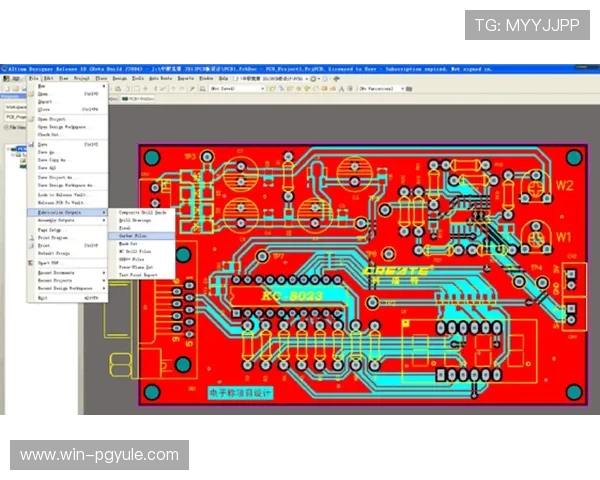Expand the Recent Documents submenu
The image size is (600, 480).
click(62, 272)
